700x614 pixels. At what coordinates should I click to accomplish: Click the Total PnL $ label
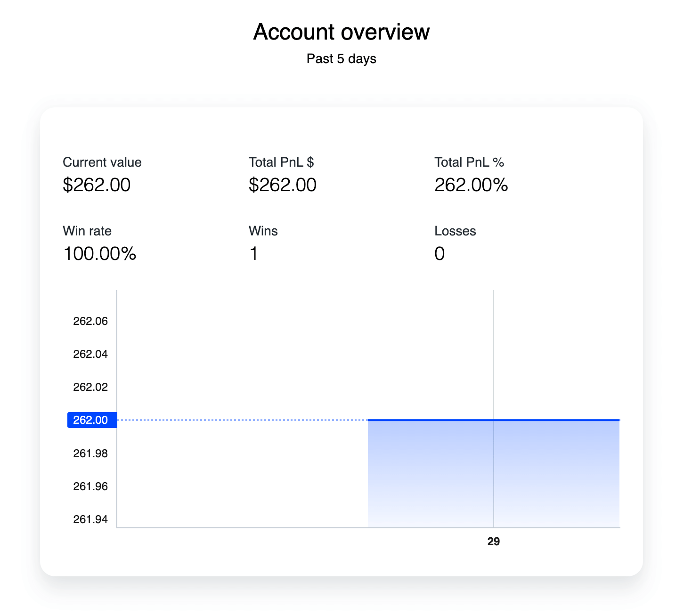point(281,162)
